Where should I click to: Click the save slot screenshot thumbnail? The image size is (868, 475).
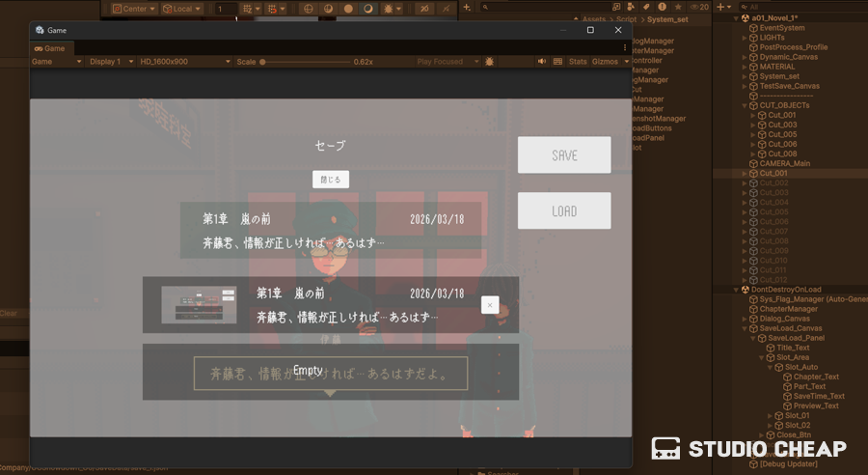tap(199, 305)
